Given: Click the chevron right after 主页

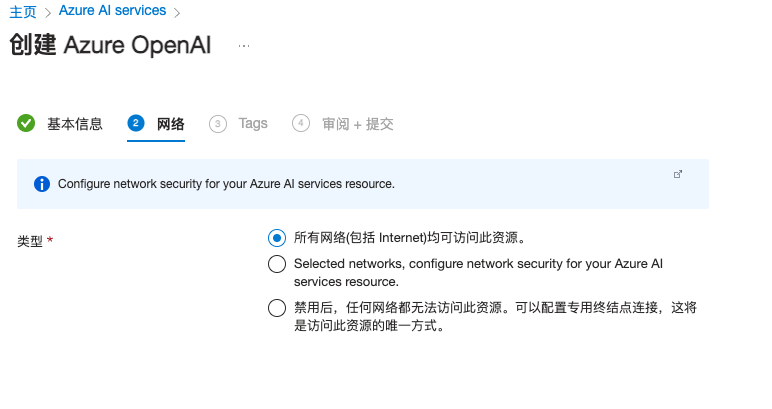Looking at the screenshot, I should (x=48, y=12).
